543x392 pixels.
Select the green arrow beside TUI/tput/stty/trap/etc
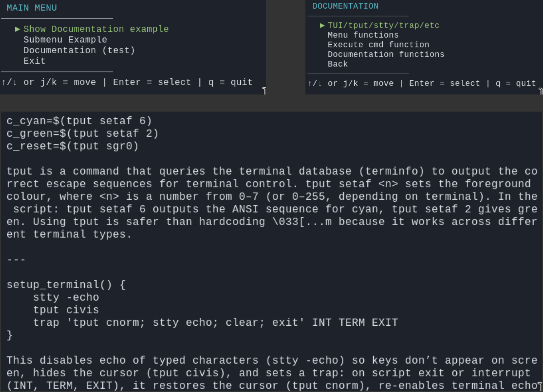pos(322,25)
